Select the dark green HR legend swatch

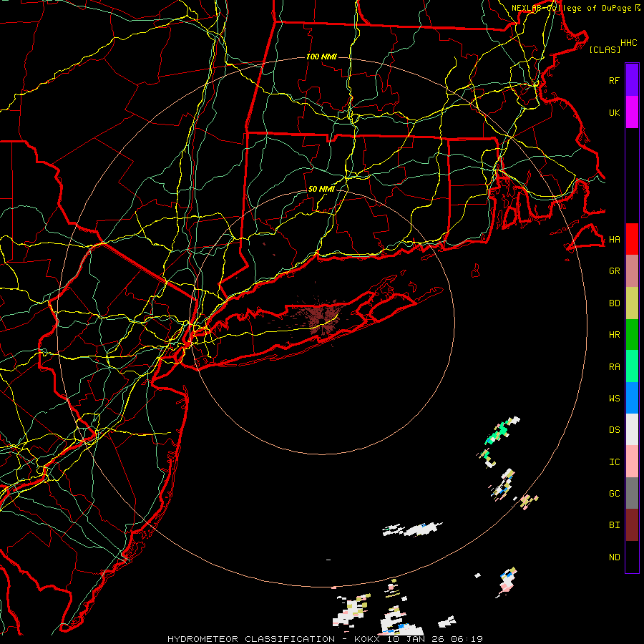[x=632, y=334]
